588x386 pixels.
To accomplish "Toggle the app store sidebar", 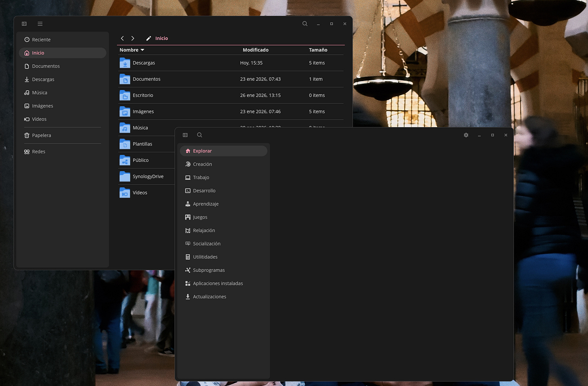I will coord(185,135).
